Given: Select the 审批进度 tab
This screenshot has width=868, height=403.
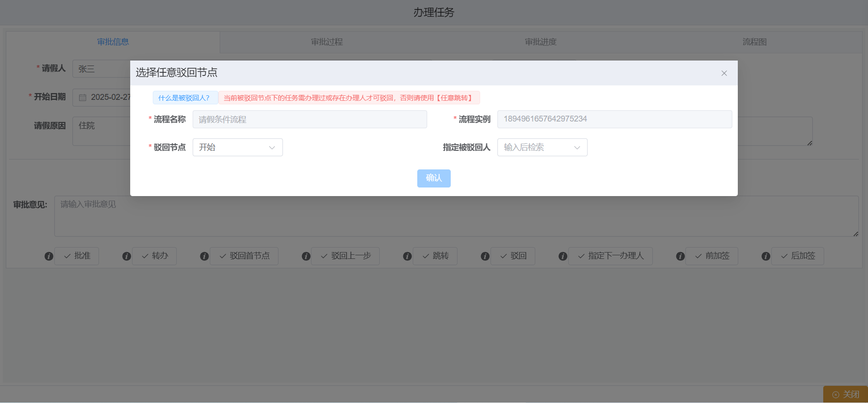Looking at the screenshot, I should click(x=540, y=42).
